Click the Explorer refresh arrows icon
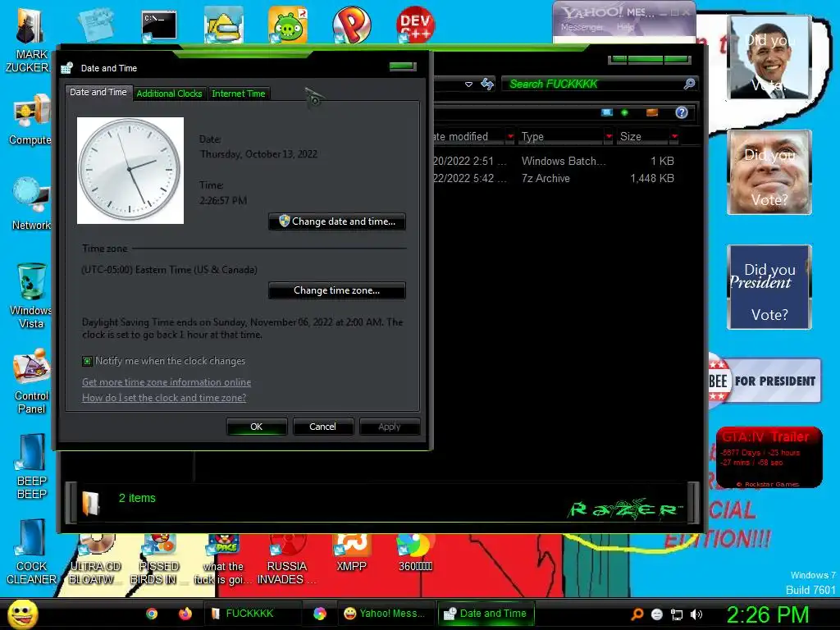This screenshot has height=630, width=840. click(487, 84)
